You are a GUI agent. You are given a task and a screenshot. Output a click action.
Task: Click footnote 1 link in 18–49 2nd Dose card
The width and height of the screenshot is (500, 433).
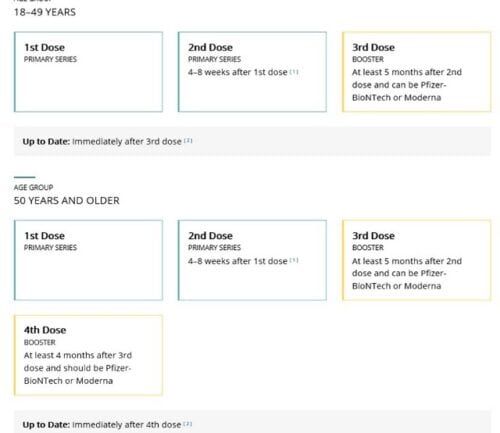click(294, 72)
